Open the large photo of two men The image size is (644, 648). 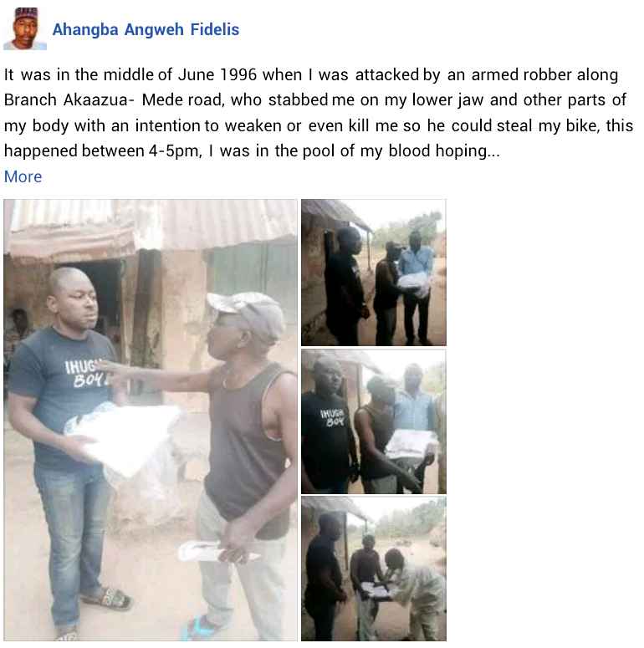[151, 420]
